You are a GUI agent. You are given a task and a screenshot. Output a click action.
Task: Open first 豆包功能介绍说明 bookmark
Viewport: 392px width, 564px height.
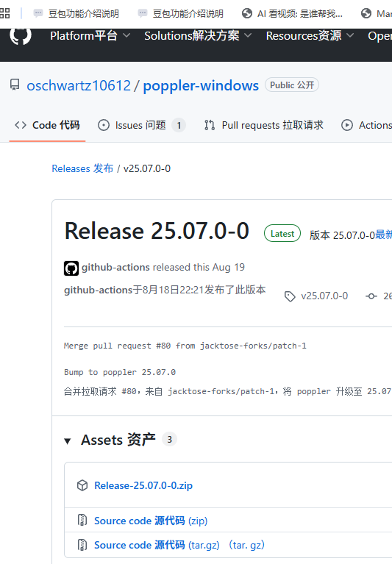(76, 14)
